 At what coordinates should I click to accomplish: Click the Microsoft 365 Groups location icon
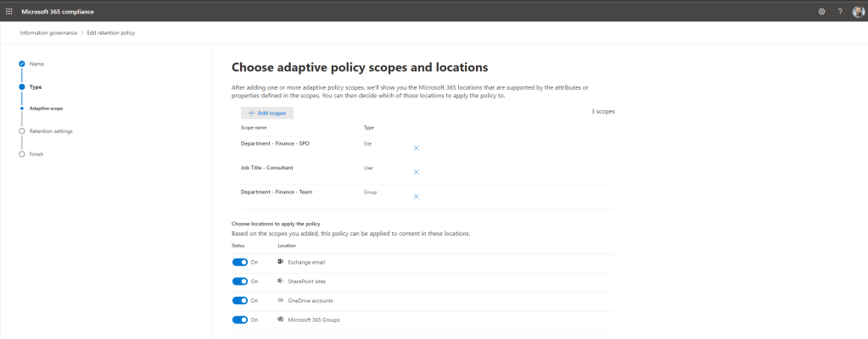tap(281, 320)
